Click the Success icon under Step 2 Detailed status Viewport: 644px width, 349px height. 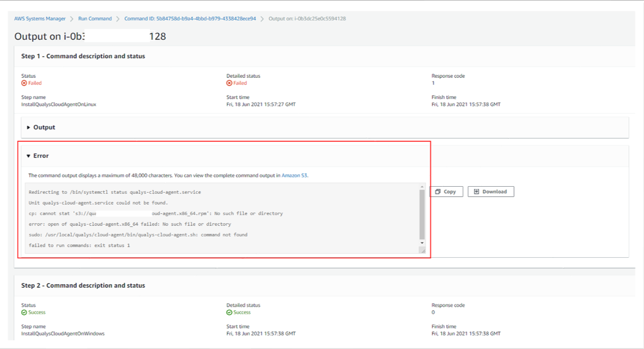point(230,312)
